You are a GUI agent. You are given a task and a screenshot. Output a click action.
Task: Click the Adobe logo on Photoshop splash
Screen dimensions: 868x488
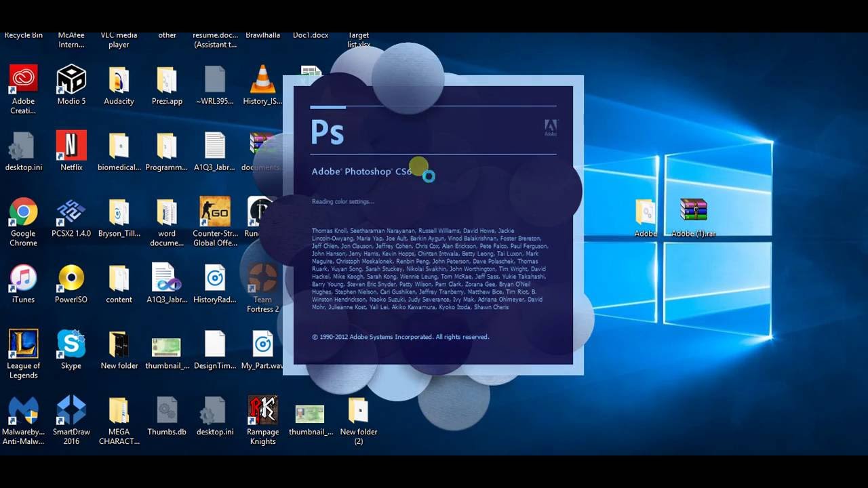[x=551, y=128]
